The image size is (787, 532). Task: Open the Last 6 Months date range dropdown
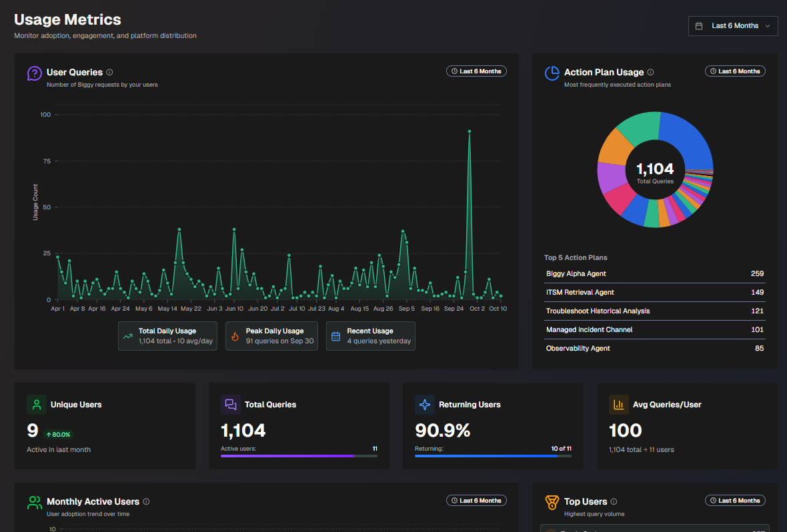(732, 25)
